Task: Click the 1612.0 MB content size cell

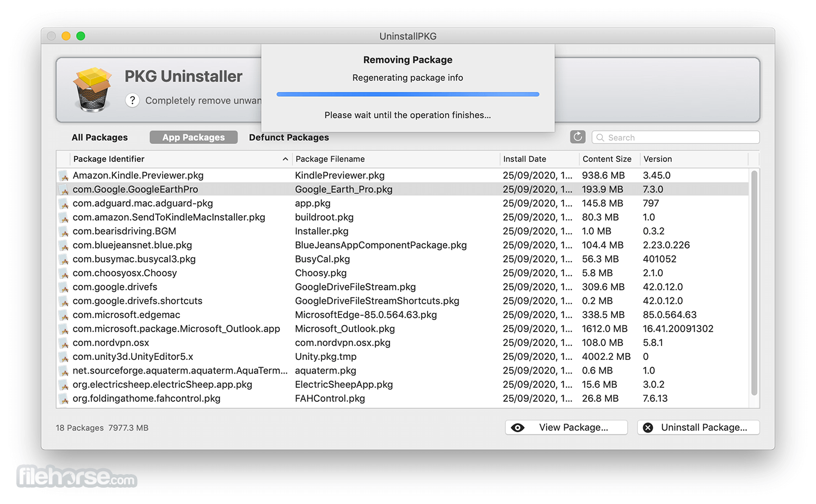Action: [x=604, y=329]
